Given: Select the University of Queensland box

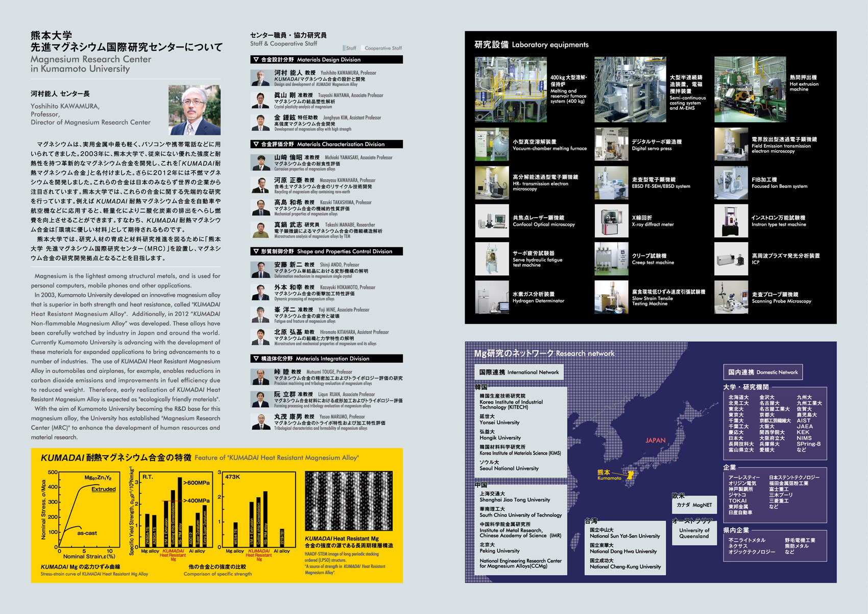Looking at the screenshot, I should [694, 533].
